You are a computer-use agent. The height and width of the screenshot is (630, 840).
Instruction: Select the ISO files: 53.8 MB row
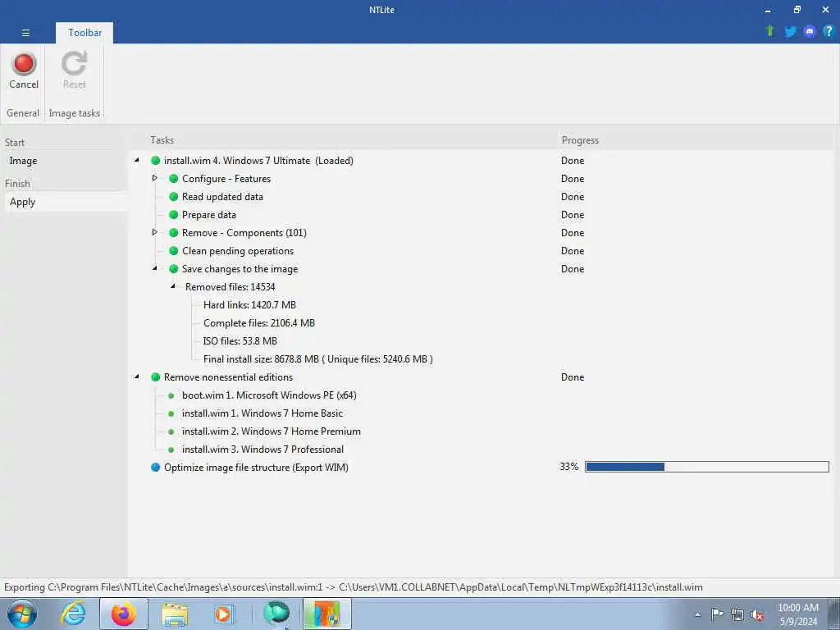240,341
